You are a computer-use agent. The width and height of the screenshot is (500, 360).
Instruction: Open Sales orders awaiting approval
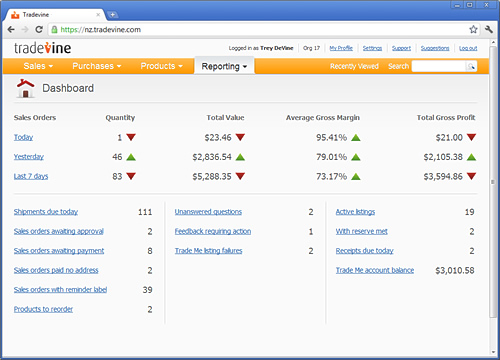click(x=59, y=231)
